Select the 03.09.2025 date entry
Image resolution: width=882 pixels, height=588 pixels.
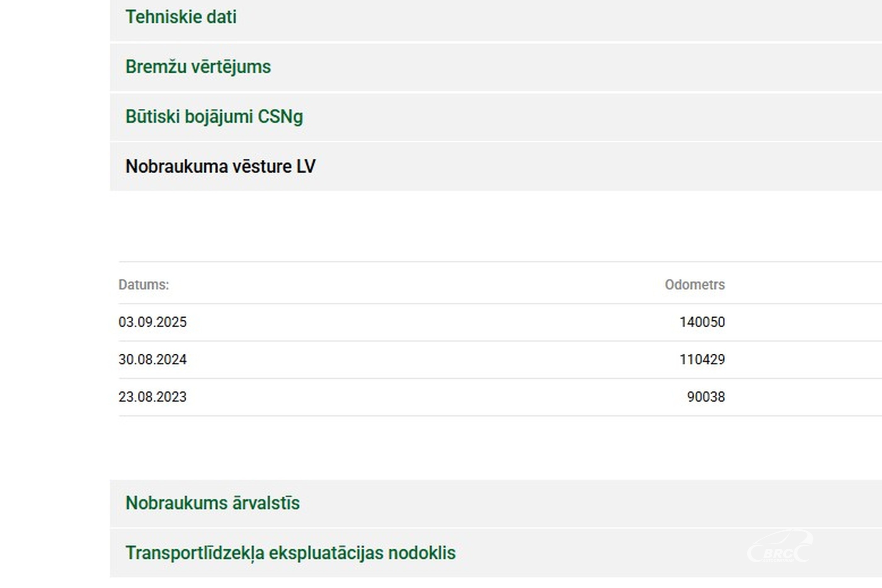[152, 323]
